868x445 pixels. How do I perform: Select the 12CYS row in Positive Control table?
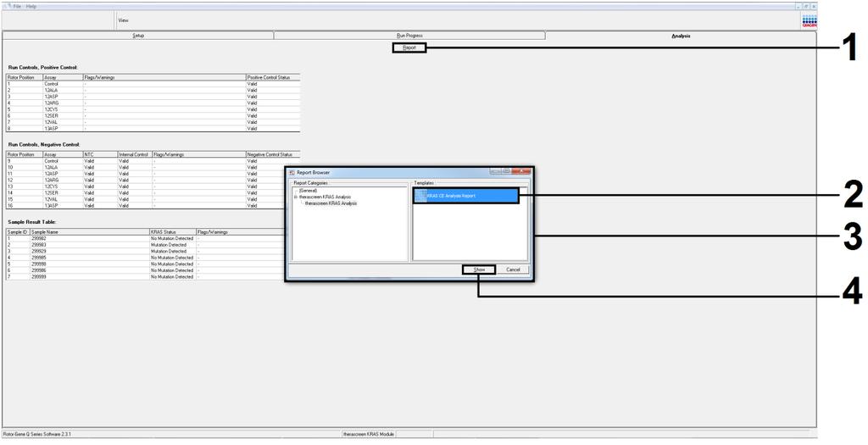coord(153,109)
